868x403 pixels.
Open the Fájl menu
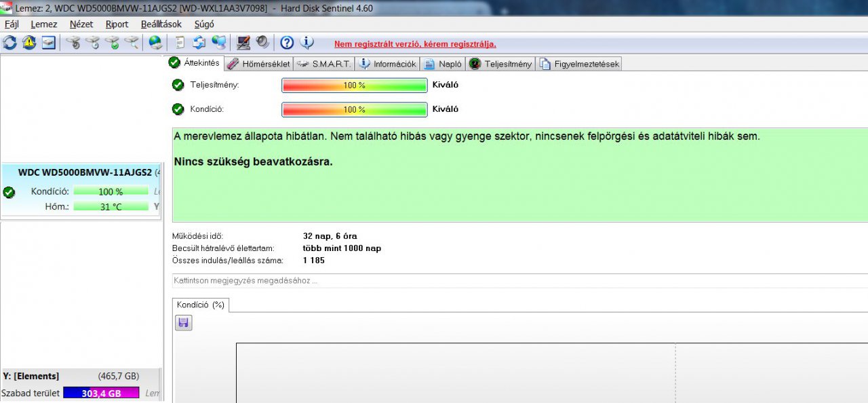pyautogui.click(x=12, y=24)
